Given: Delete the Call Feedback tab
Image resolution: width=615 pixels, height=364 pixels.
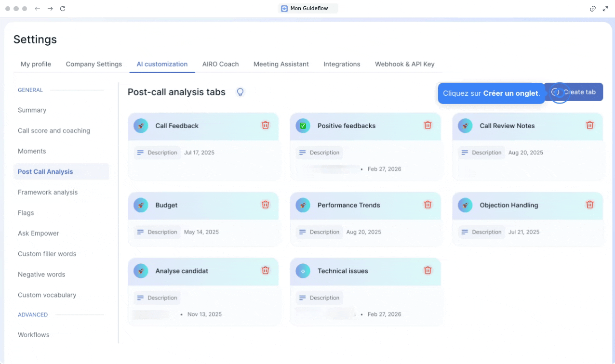Looking at the screenshot, I should (265, 125).
